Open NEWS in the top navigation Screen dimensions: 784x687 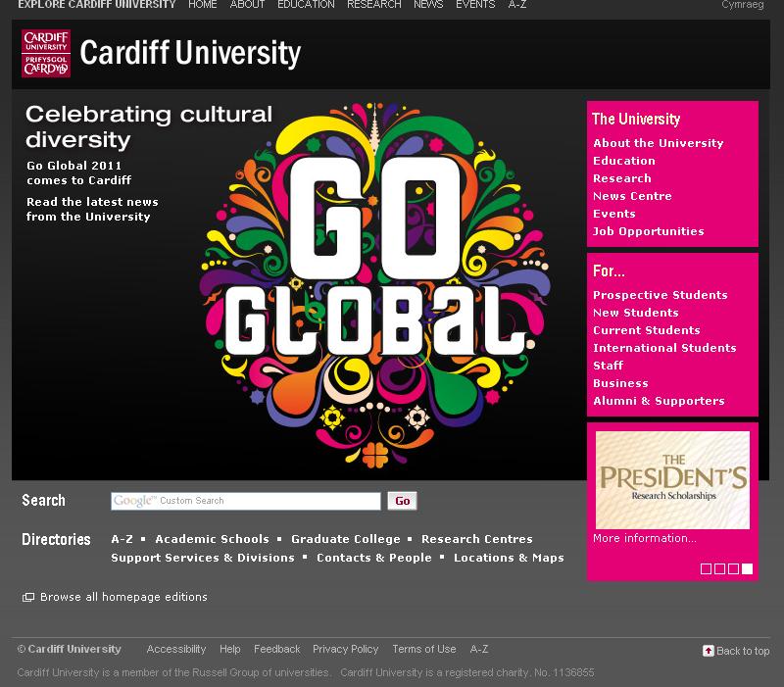pos(428,5)
